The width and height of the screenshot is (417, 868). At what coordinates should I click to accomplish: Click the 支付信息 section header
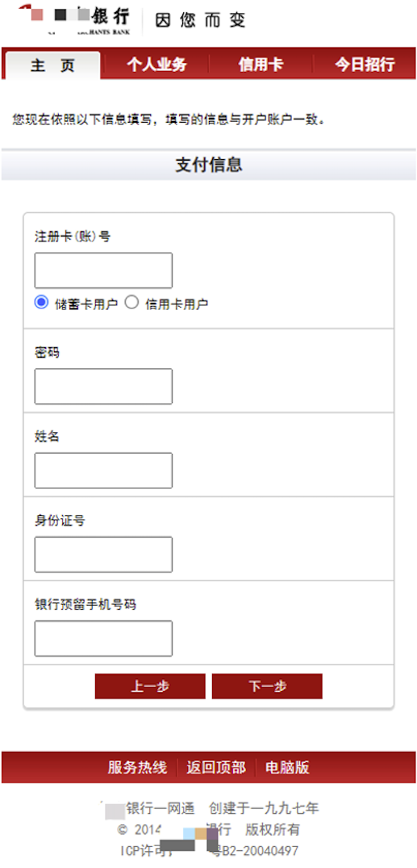point(208,165)
